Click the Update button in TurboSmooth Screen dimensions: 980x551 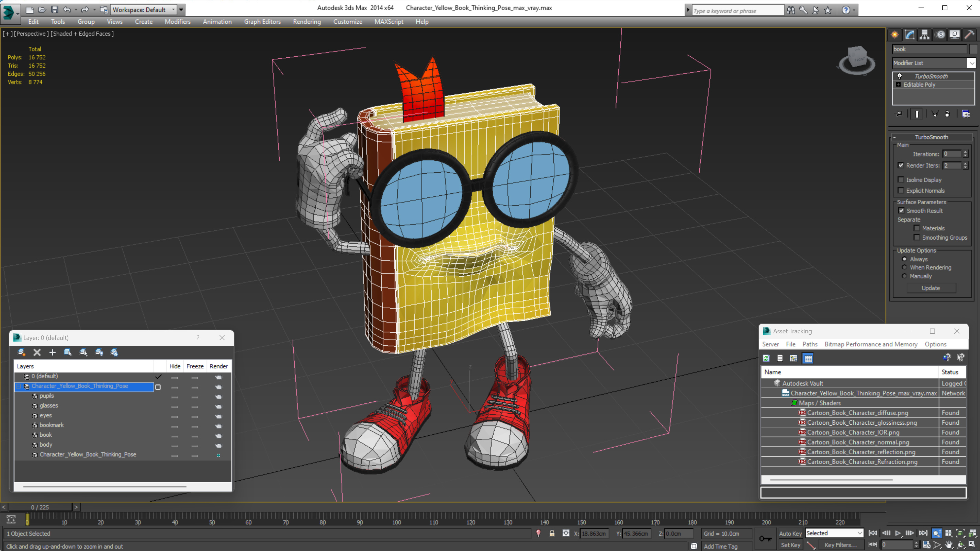click(931, 288)
